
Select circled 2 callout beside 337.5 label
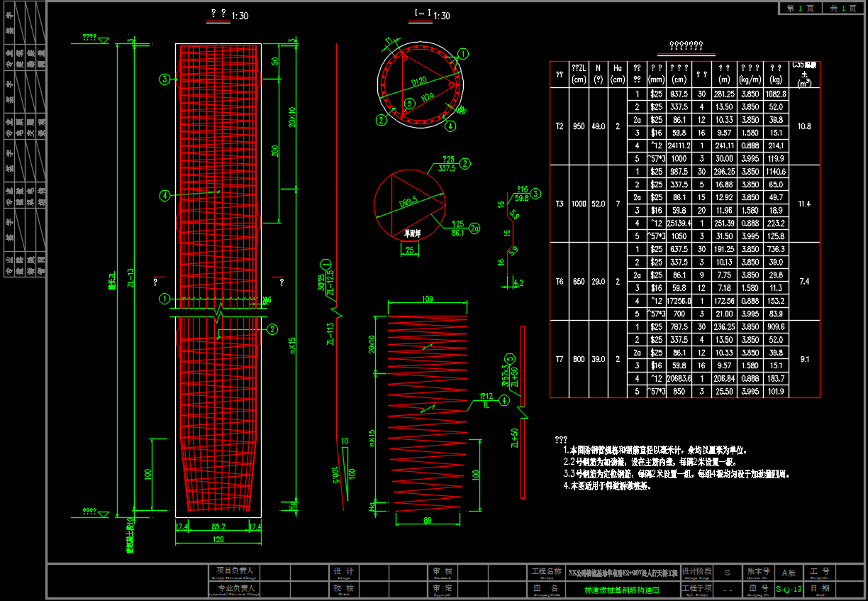465,164
